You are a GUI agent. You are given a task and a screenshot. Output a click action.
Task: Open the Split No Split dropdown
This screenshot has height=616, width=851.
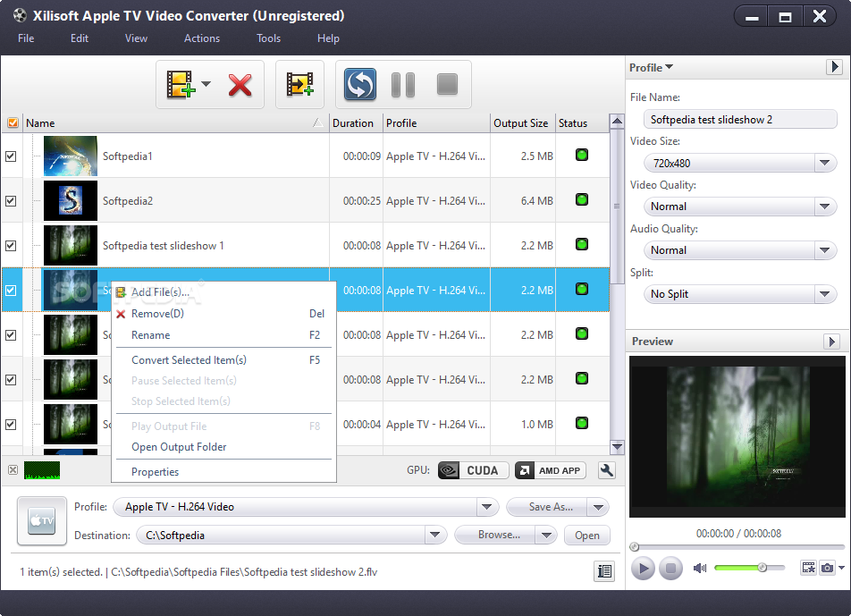pyautogui.click(x=824, y=294)
